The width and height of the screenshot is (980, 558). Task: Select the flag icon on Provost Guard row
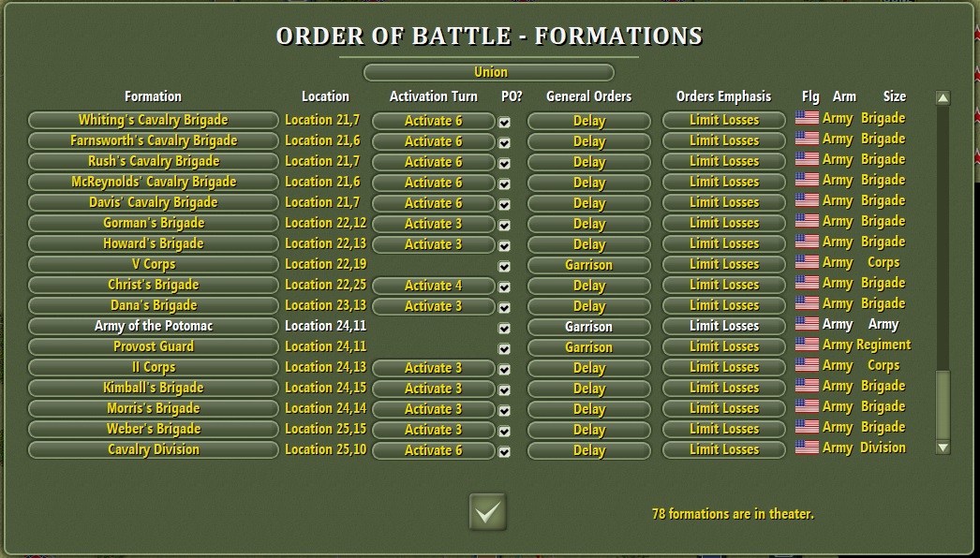click(x=805, y=346)
